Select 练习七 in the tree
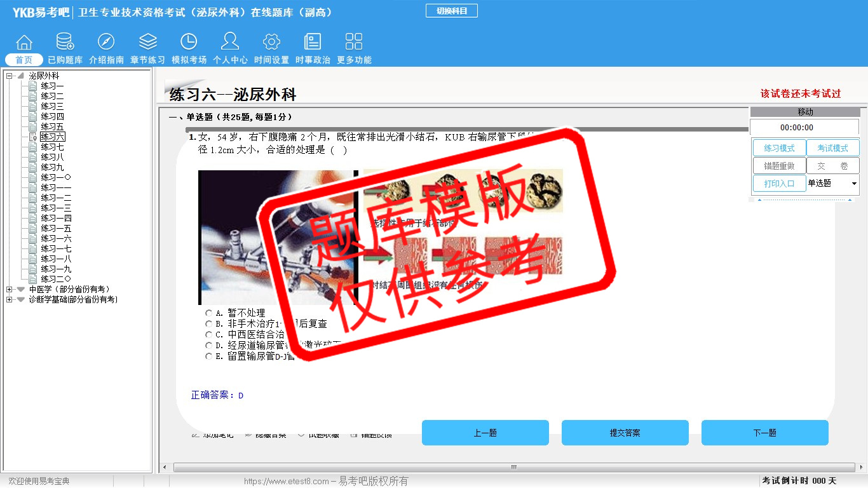Image resolution: width=868 pixels, height=488 pixels. [52, 147]
